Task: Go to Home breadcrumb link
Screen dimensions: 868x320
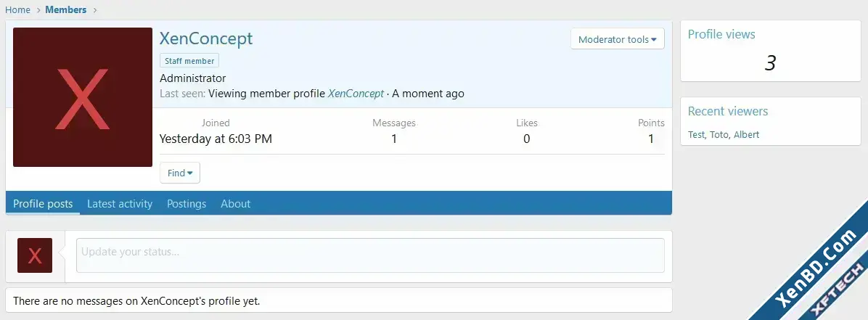Action: tap(17, 9)
